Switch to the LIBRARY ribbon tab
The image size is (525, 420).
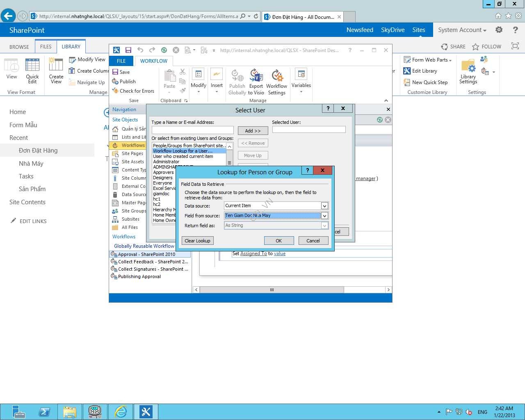(x=71, y=47)
